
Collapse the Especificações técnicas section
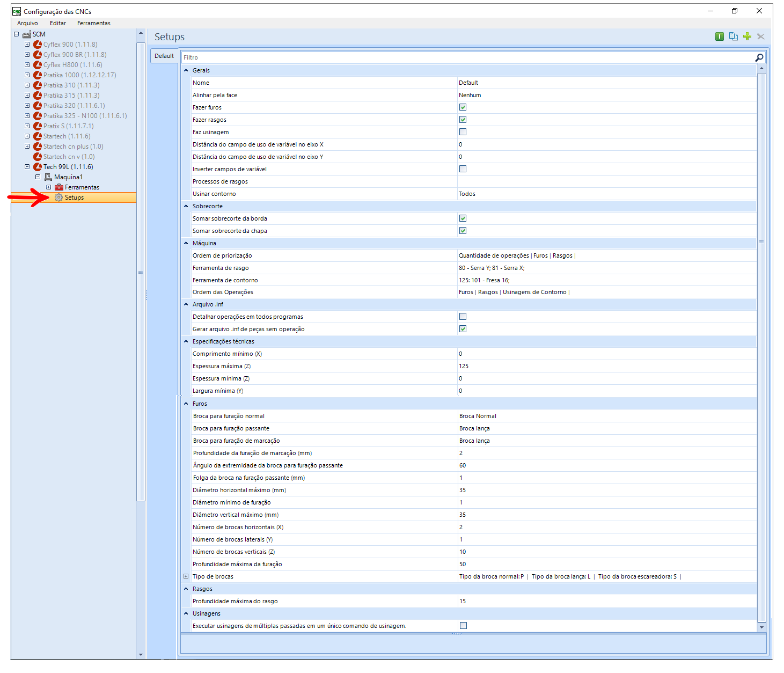pyautogui.click(x=186, y=341)
